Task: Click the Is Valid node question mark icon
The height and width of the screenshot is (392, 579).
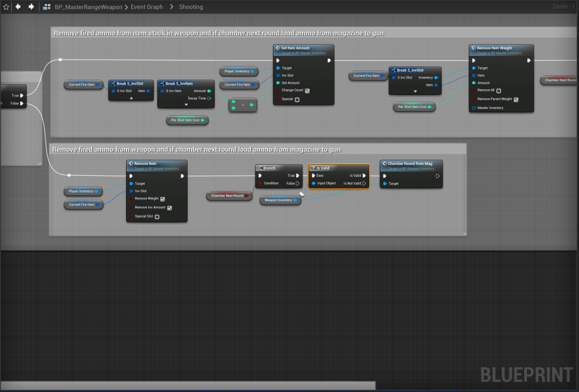Action: coord(313,168)
